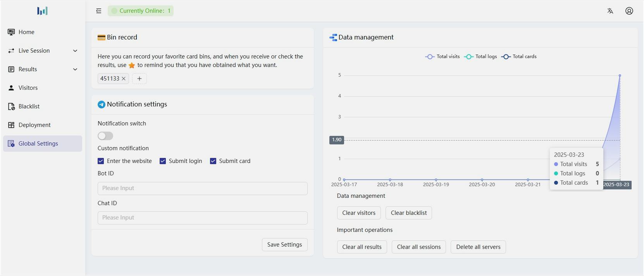The width and height of the screenshot is (644, 276).
Task: Click the Visitors person icon
Action: pos(11,88)
